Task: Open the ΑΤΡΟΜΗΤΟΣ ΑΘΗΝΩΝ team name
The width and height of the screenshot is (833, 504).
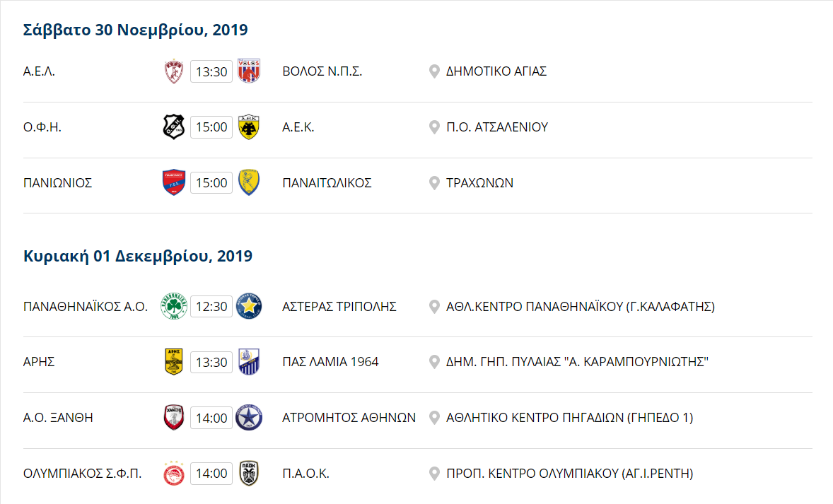Action: point(349,418)
